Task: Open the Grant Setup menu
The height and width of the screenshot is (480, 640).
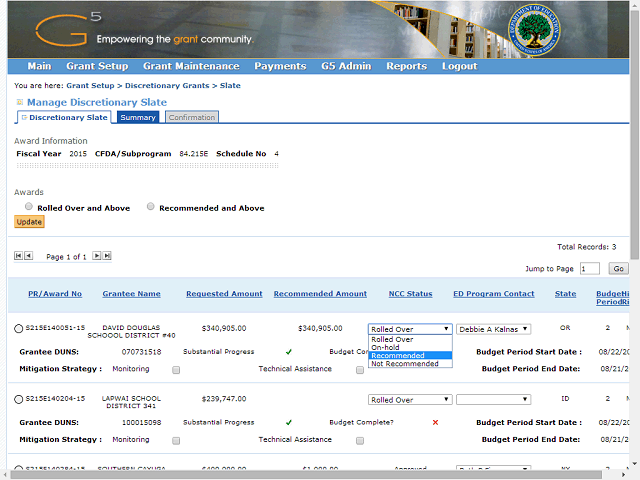Action: (x=97, y=66)
